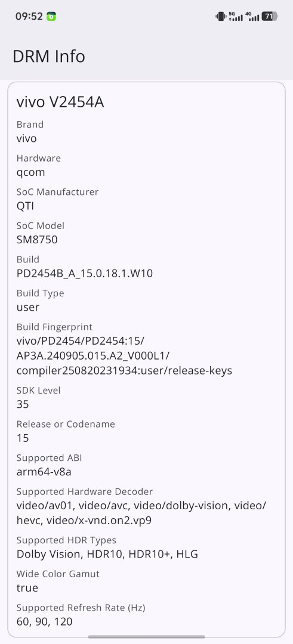Tap the 5G signal strength icon
293x644 pixels.
coord(236,17)
